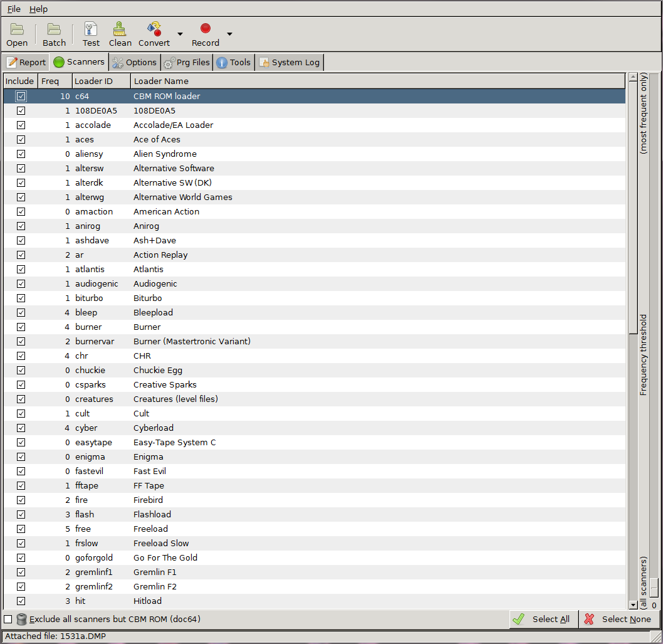Toggle the Cyberload include checkbox
Screen dimensions: 663x644
point(21,428)
